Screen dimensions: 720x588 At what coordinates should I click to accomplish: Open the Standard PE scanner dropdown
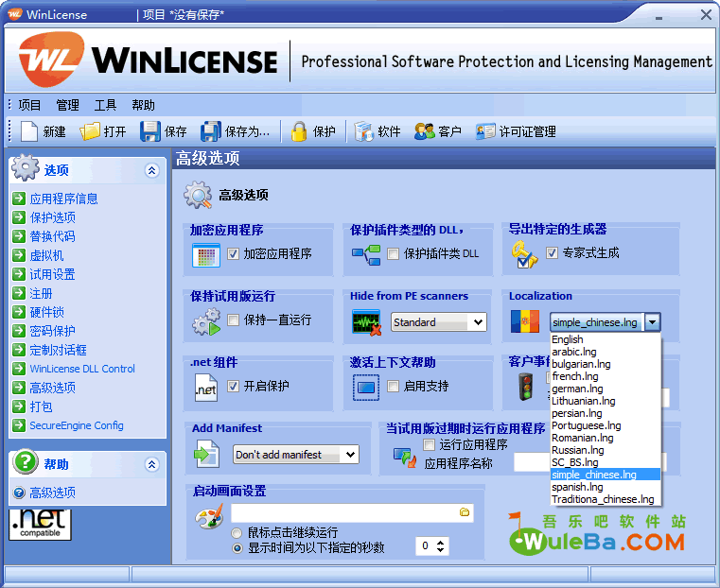point(438,322)
